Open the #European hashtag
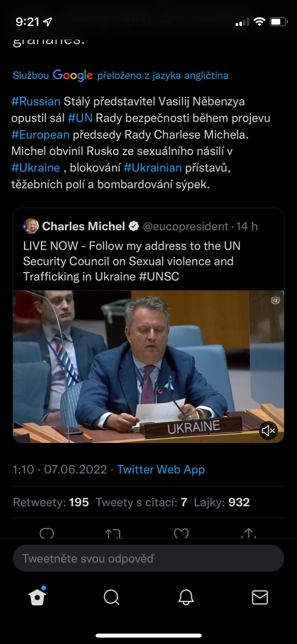Viewport: 297px width, 644px height. point(40,134)
